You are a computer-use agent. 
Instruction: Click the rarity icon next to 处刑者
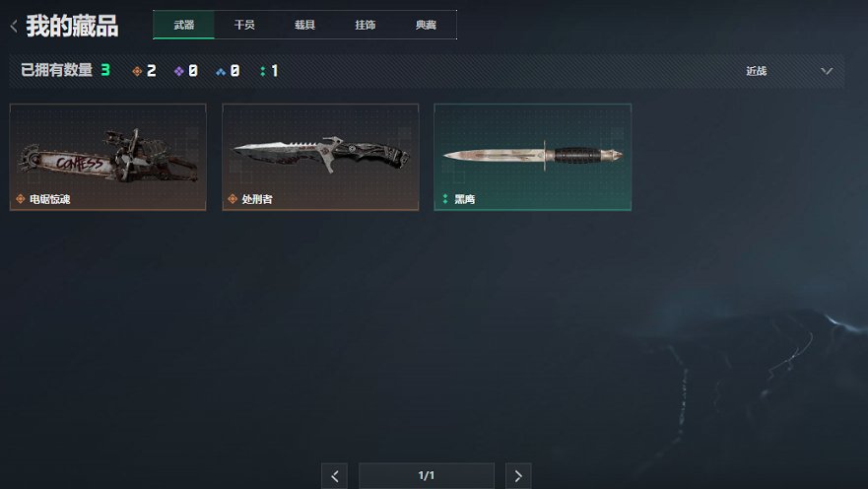tap(233, 199)
